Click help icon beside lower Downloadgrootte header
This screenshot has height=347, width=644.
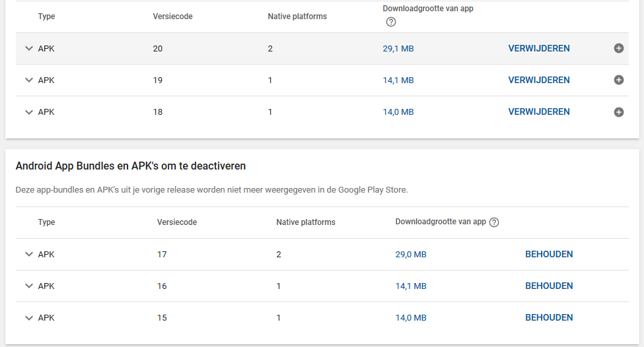[x=494, y=222]
